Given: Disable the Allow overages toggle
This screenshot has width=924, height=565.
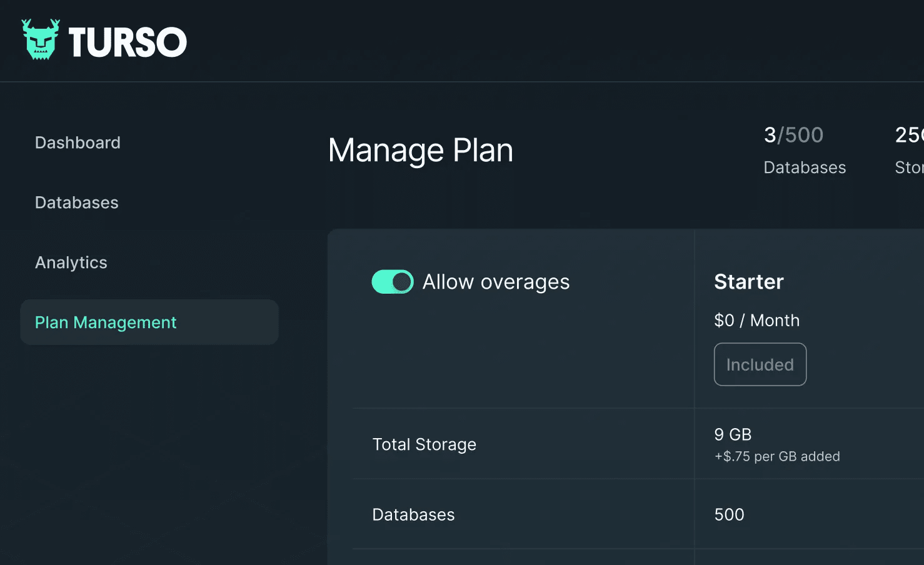Looking at the screenshot, I should pos(393,282).
